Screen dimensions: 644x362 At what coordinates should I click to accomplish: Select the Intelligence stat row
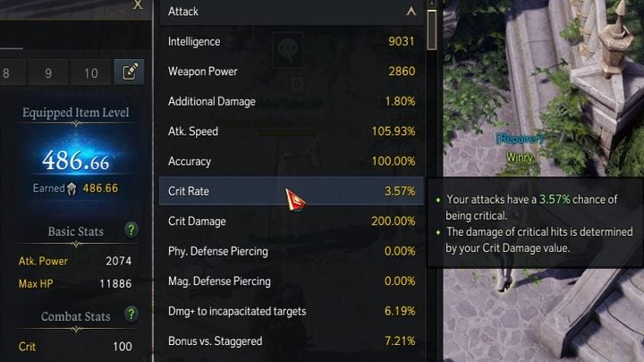coord(292,41)
